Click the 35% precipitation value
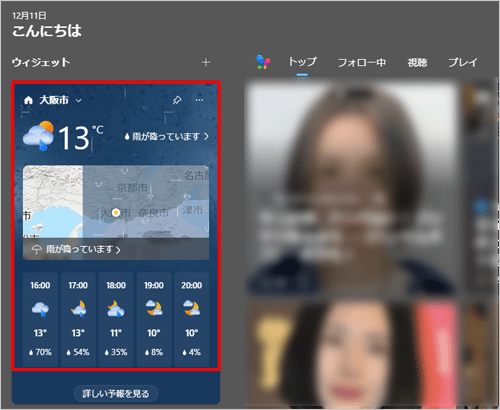The width and height of the screenshot is (500, 410). pos(116,352)
